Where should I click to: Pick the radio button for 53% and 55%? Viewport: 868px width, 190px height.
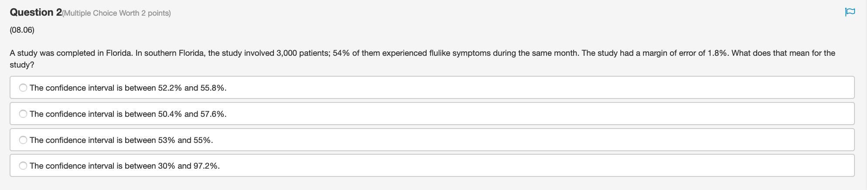pyautogui.click(x=23, y=140)
